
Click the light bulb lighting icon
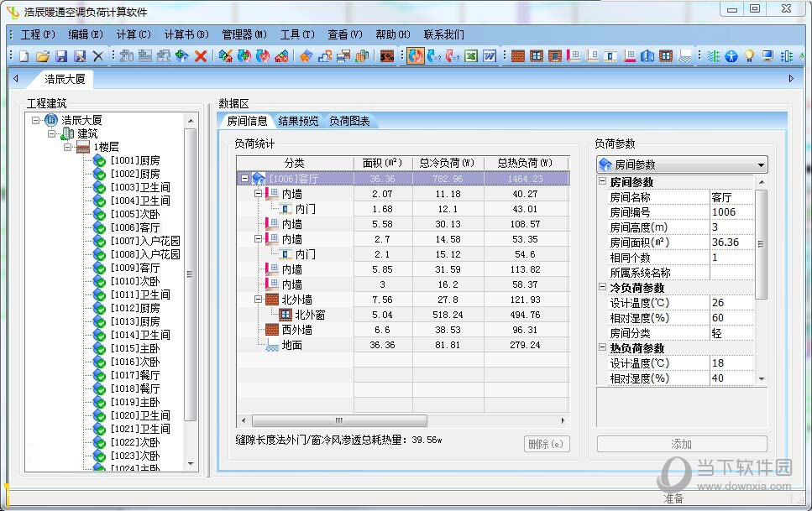pyautogui.click(x=749, y=56)
